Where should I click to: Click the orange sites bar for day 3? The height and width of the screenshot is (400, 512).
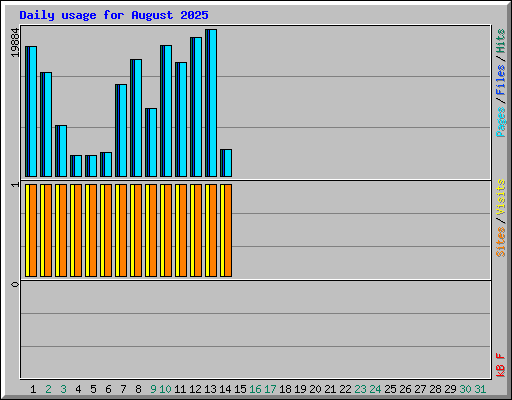point(63,230)
